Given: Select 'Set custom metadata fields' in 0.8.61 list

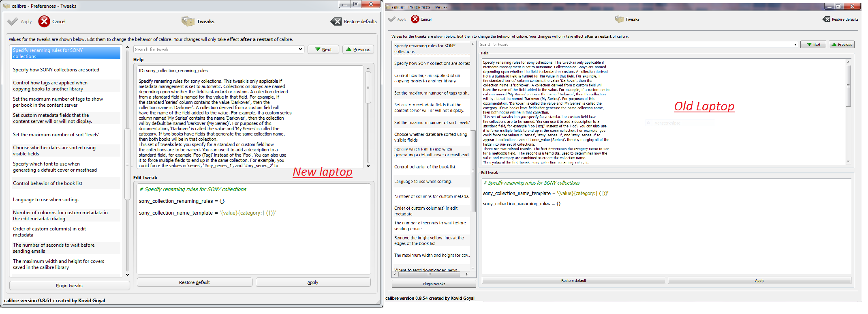Looking at the screenshot, I should pyautogui.click(x=66, y=118).
